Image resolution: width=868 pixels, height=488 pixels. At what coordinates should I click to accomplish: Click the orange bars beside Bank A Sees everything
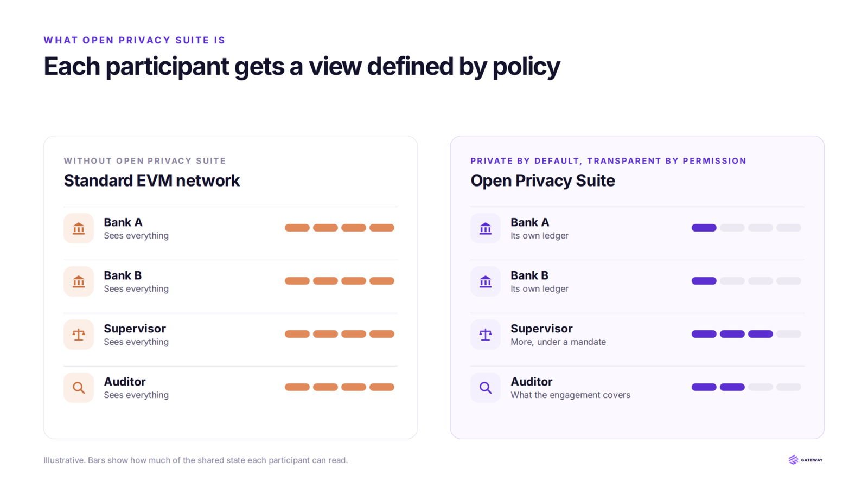point(340,228)
